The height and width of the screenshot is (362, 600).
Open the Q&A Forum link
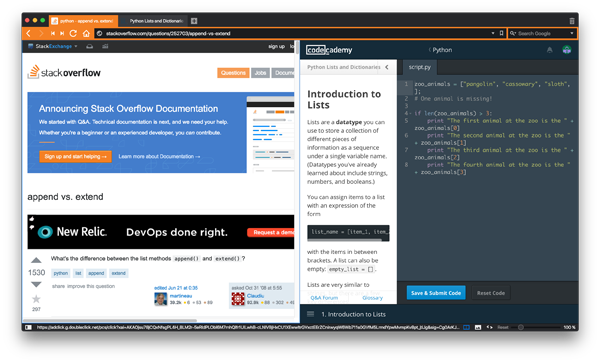coord(324,298)
